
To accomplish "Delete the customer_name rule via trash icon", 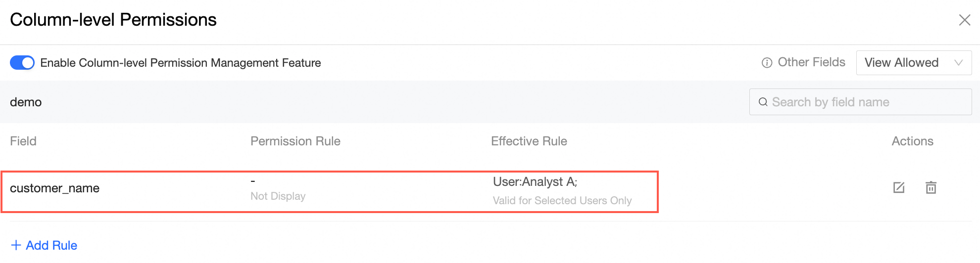I will click(931, 188).
